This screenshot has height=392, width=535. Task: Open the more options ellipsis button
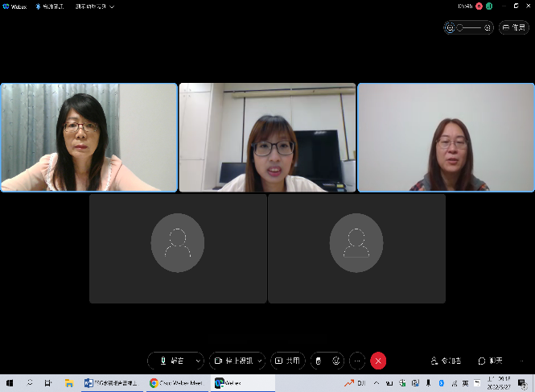tap(357, 361)
